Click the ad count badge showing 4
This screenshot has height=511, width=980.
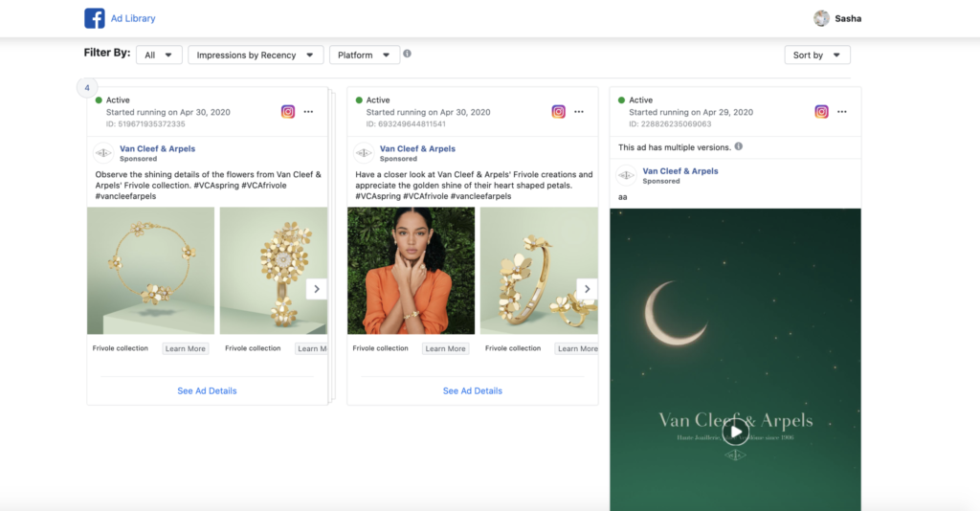(x=87, y=87)
